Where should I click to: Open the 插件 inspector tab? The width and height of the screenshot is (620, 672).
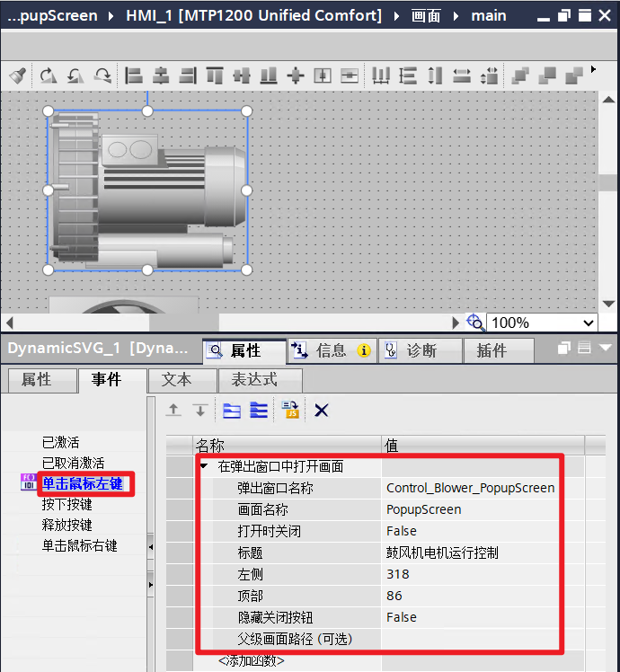point(499,351)
